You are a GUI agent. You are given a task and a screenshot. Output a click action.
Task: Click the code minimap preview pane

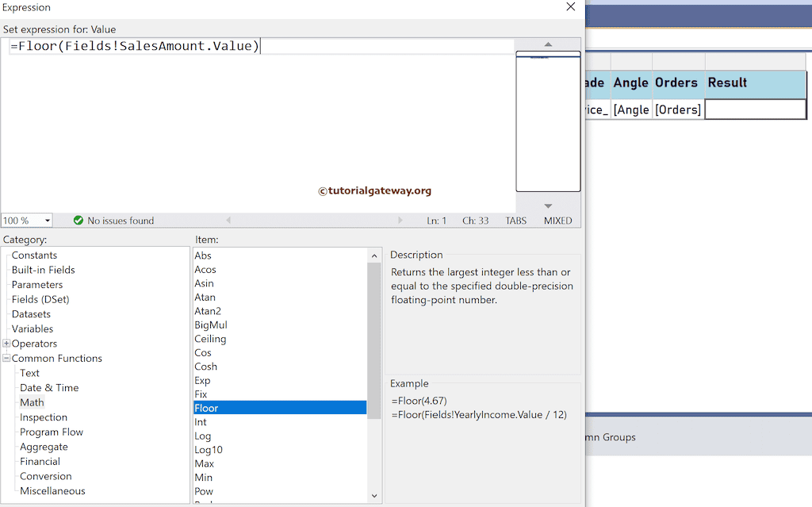coord(548,123)
